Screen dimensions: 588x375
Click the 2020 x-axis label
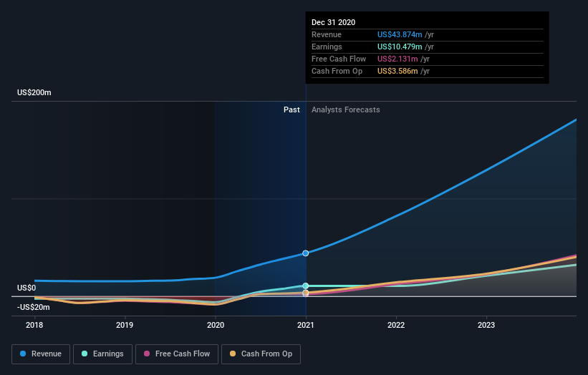click(x=216, y=325)
